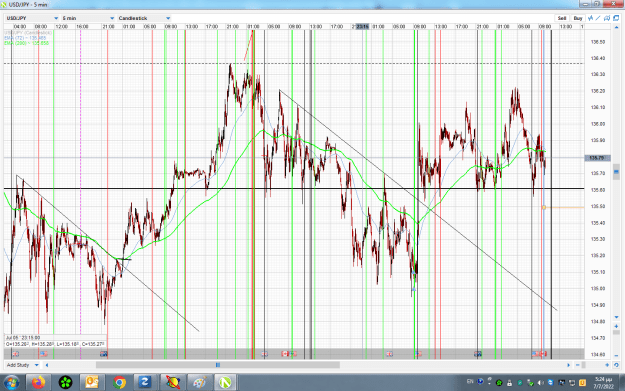
Task: Click the blue marker on price axis
Action: [616, 172]
